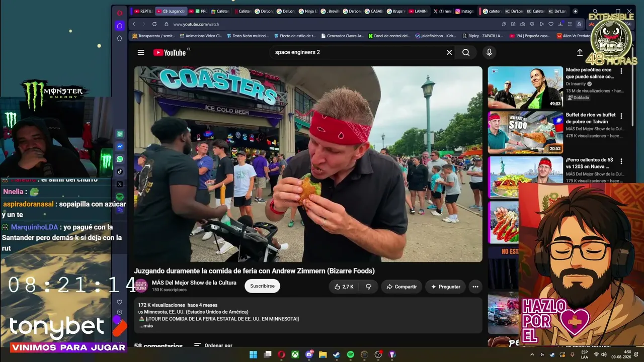The width and height of the screenshot is (644, 362).
Task: Switch to the 'REPTILI' browser tab
Action: pos(143,11)
